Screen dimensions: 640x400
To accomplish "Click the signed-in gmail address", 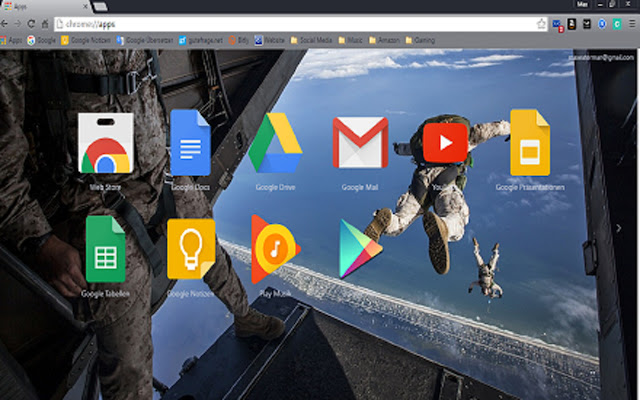I will (601, 58).
